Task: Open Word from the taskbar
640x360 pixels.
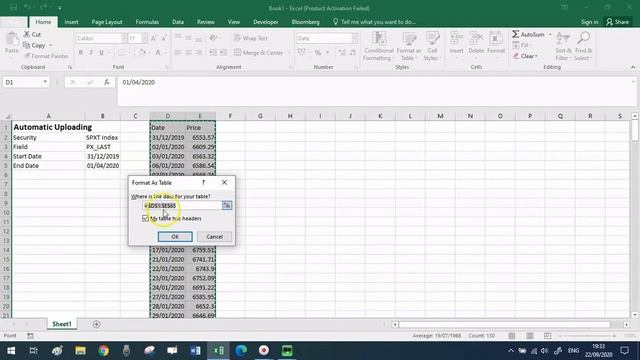Action: pos(195,351)
